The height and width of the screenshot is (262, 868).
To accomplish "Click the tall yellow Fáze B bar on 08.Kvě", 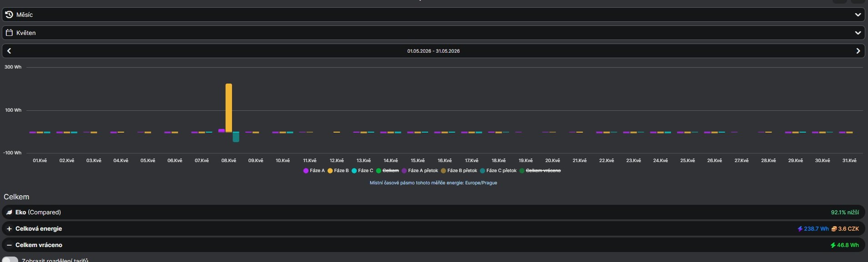I will point(229,108).
